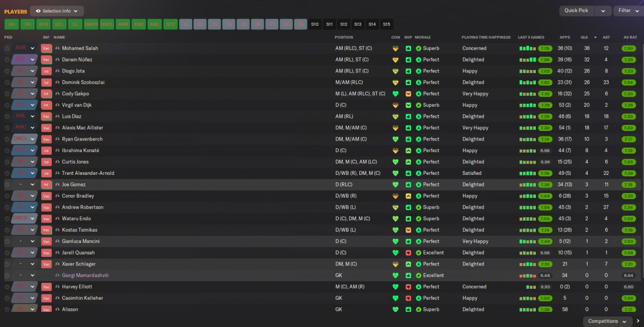Click Mamardashvili's last 5 games form bars
Image resolution: width=644 pixels, height=327 pixels.
pos(527,276)
